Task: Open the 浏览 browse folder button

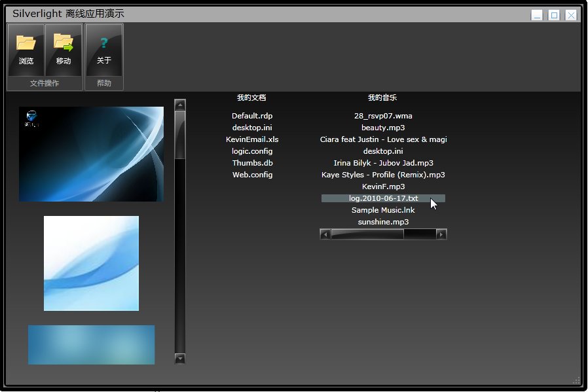Action: tap(26, 50)
